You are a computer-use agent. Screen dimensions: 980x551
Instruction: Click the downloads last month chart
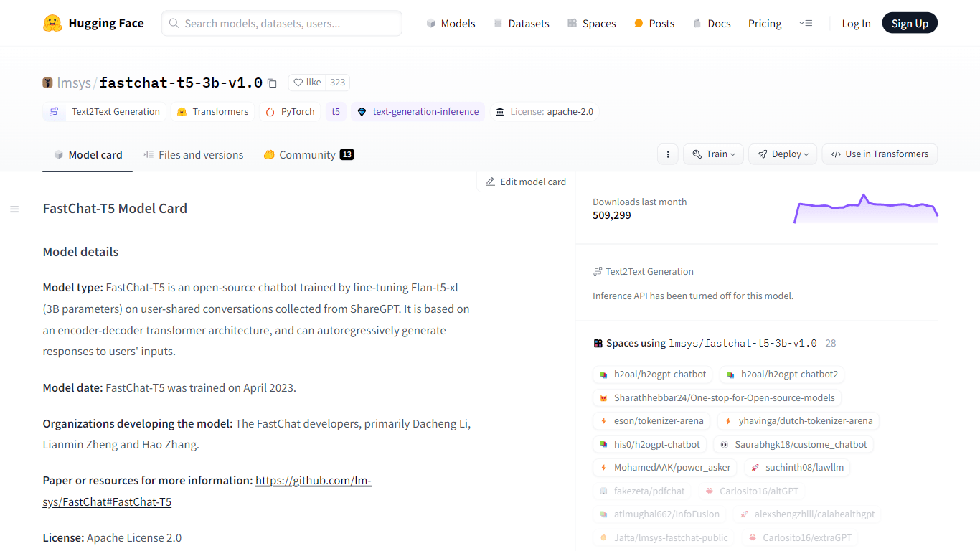point(866,209)
